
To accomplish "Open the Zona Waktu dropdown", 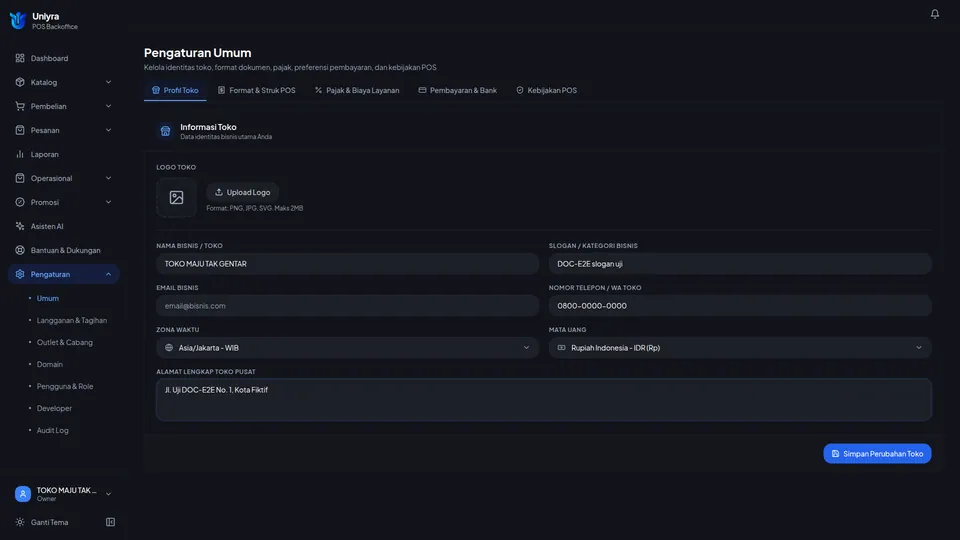I will (x=347, y=348).
